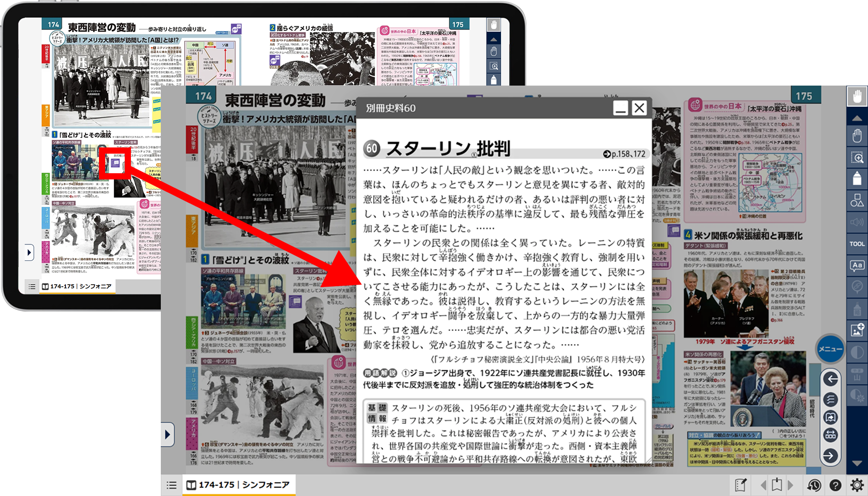Open the Aa text annotation tool
Image resolution: width=868 pixels, height=496 pixels.
click(x=857, y=266)
